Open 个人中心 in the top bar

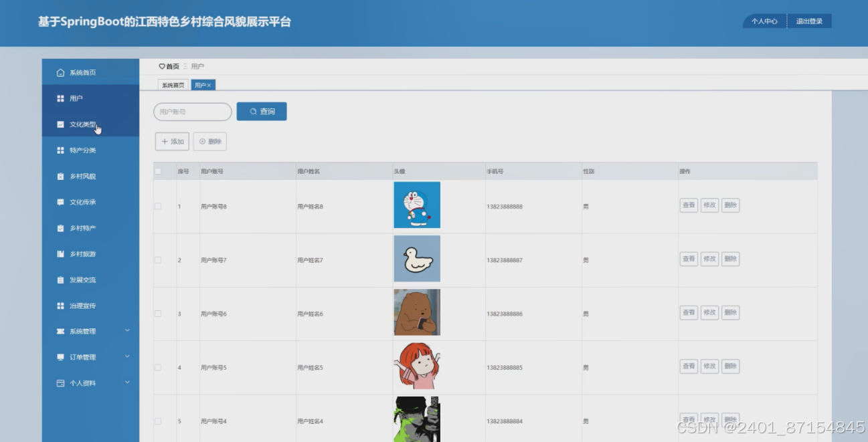(764, 21)
